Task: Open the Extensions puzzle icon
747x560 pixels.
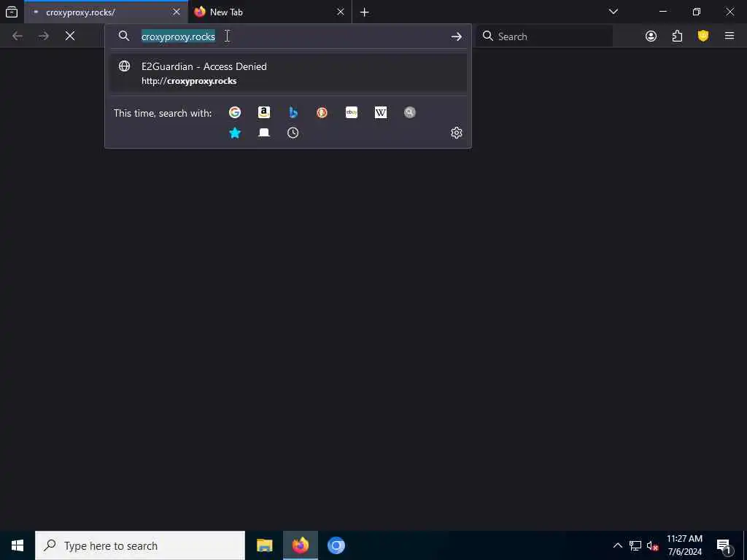Action: click(x=677, y=36)
